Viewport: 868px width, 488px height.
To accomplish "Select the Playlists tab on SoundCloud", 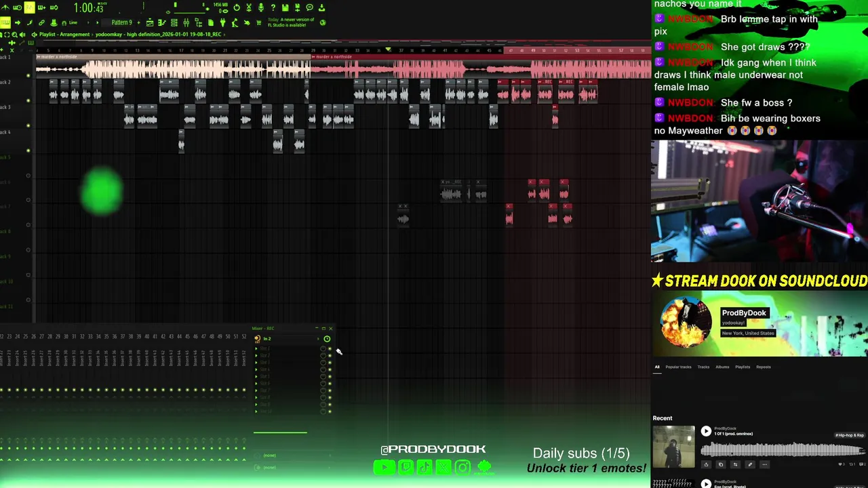I will [743, 367].
